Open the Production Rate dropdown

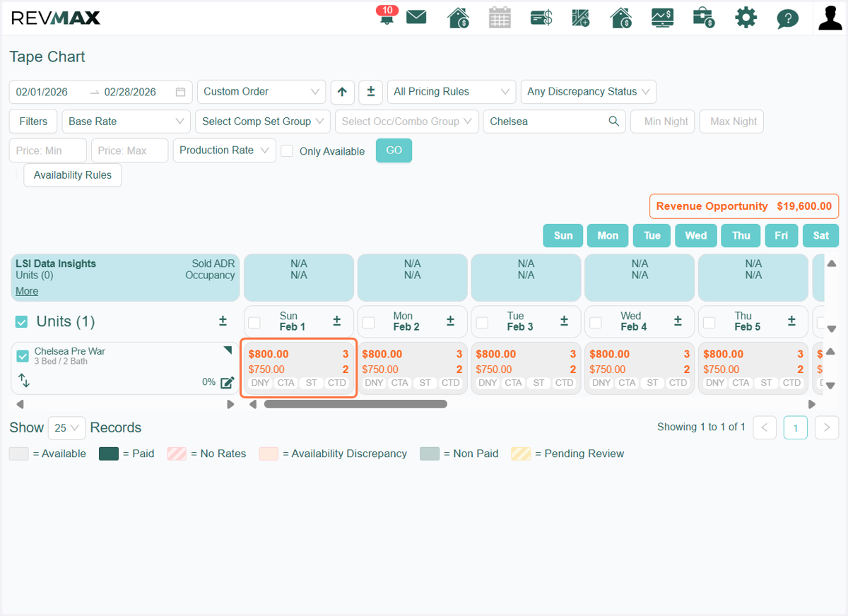click(x=225, y=150)
